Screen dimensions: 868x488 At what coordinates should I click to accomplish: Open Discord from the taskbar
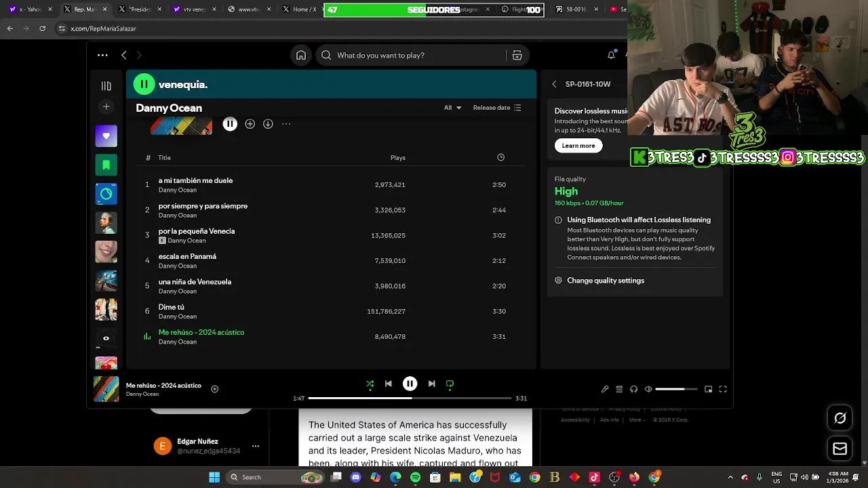coord(356,477)
